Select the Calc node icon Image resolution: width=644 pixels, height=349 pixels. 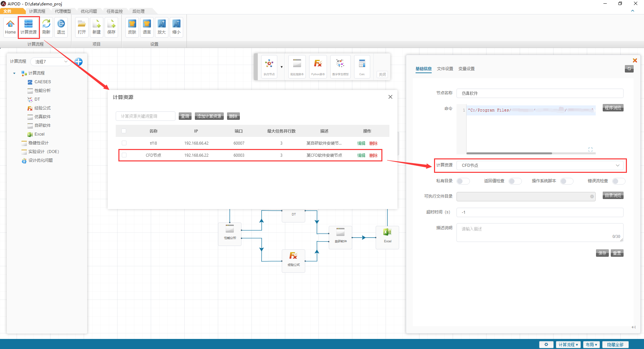(362, 67)
